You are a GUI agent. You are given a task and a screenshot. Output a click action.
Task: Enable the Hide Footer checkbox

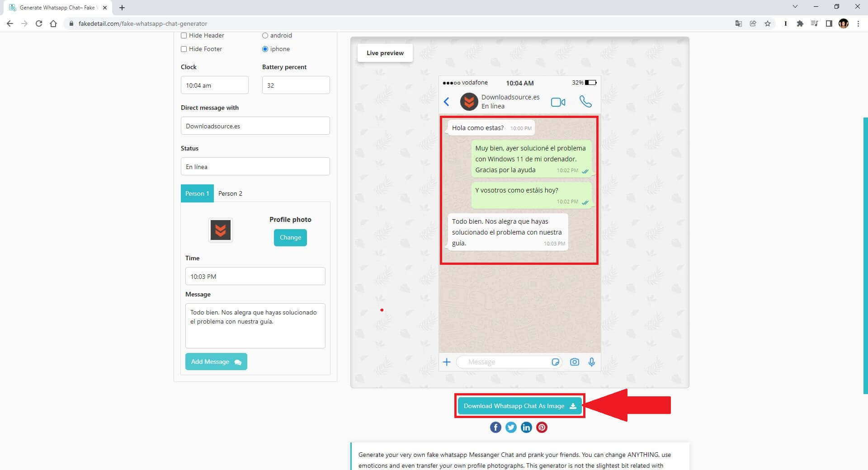pyautogui.click(x=184, y=49)
